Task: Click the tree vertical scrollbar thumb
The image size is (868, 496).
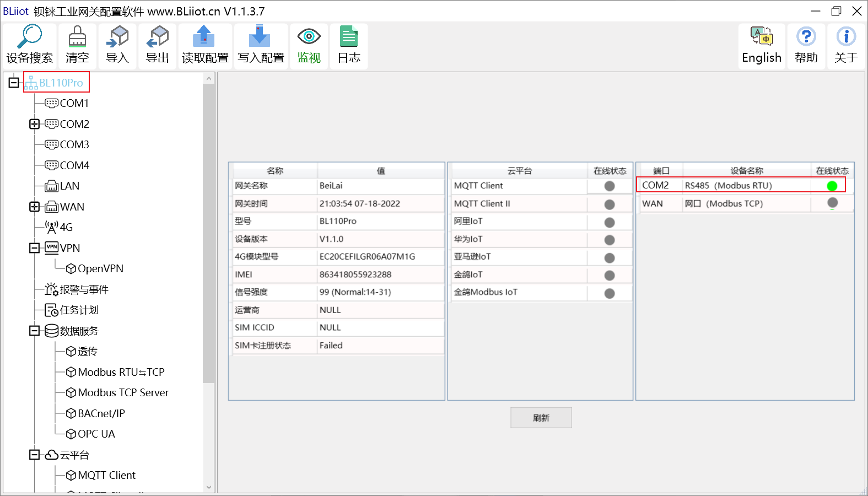Action: pyautogui.click(x=208, y=234)
